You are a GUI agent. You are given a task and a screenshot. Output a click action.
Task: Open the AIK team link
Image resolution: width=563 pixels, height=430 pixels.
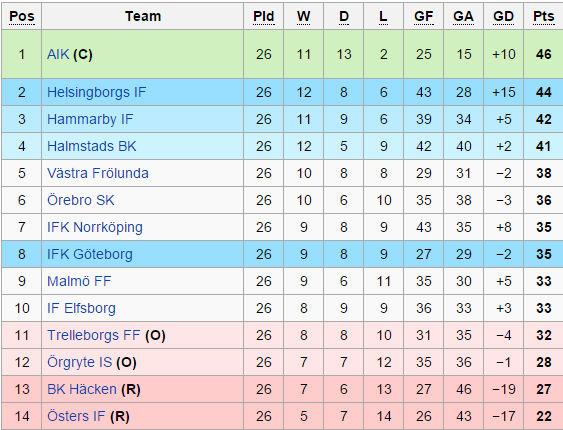coord(58,54)
